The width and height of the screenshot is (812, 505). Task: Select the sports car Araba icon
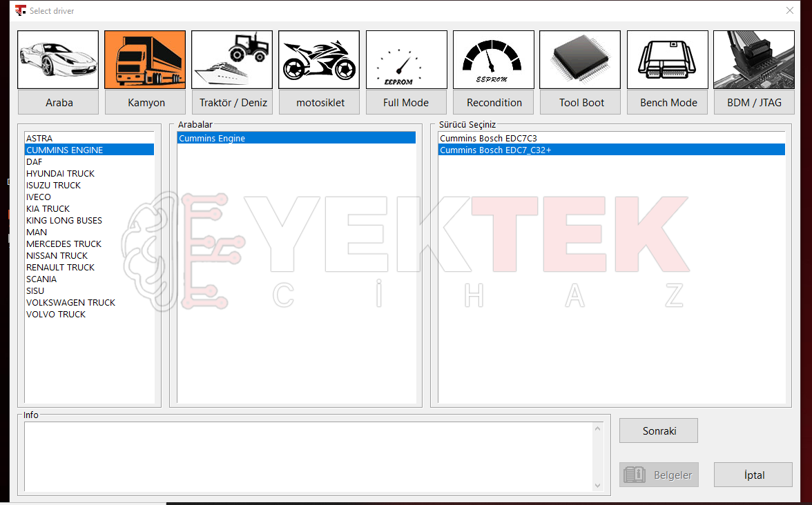tap(58, 59)
